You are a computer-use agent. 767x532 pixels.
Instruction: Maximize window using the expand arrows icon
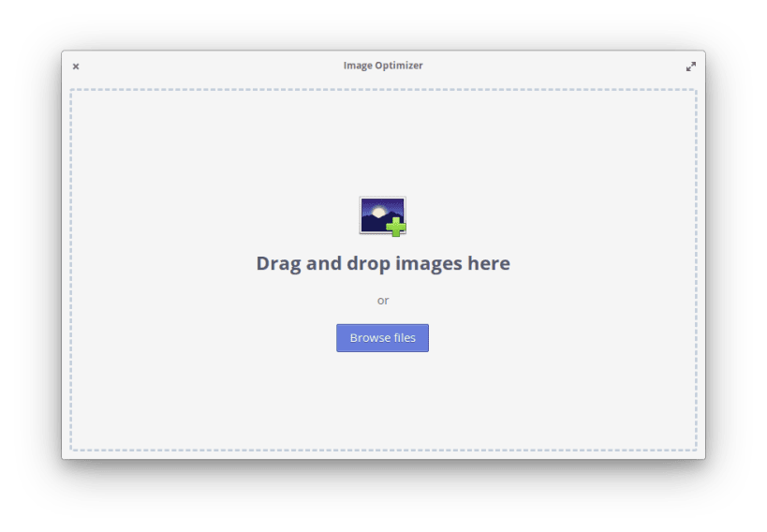point(691,66)
